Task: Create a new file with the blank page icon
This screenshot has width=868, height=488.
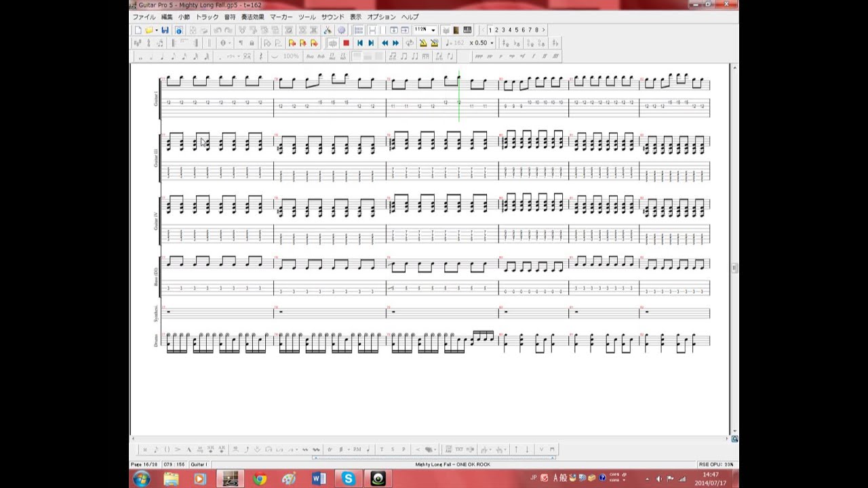Action: [x=138, y=30]
